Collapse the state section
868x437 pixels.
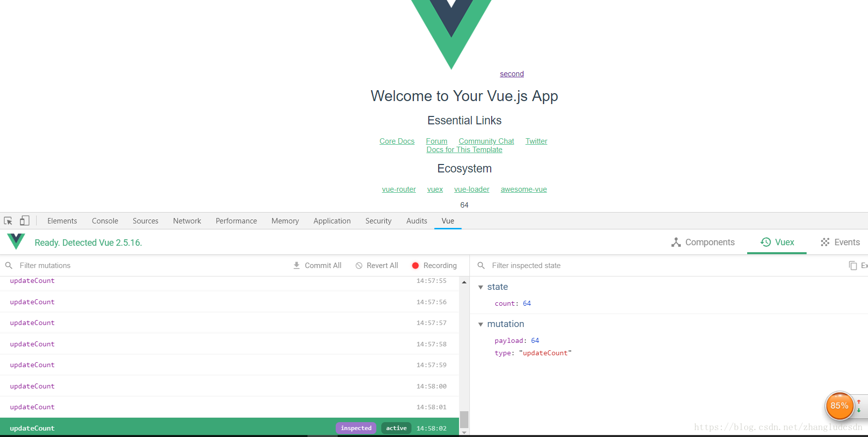[x=480, y=287]
